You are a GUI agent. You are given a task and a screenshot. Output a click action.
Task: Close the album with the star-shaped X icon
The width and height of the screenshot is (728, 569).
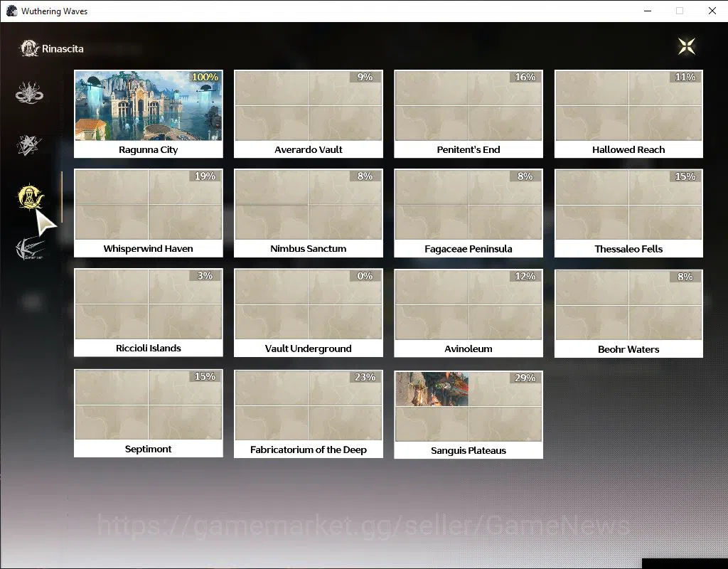point(686,46)
